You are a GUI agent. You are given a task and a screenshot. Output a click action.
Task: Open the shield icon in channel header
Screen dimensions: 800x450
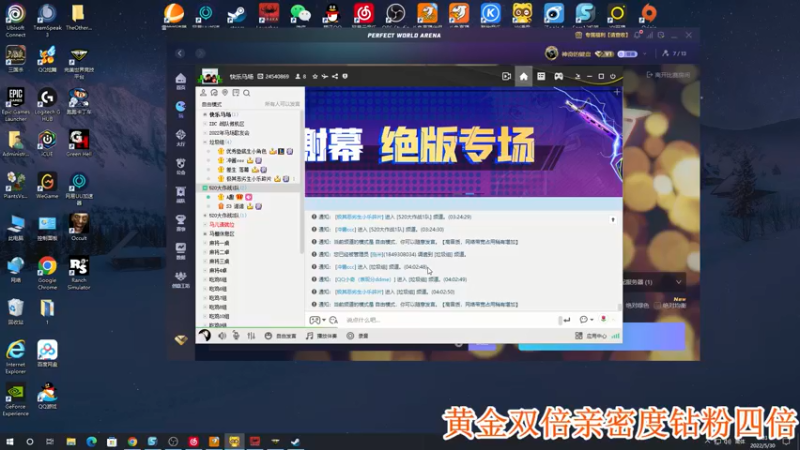tap(345, 77)
